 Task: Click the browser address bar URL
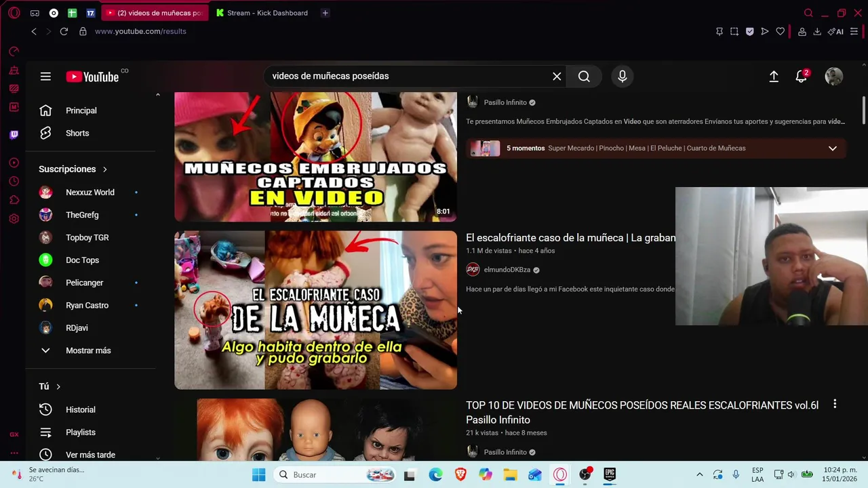coord(140,31)
